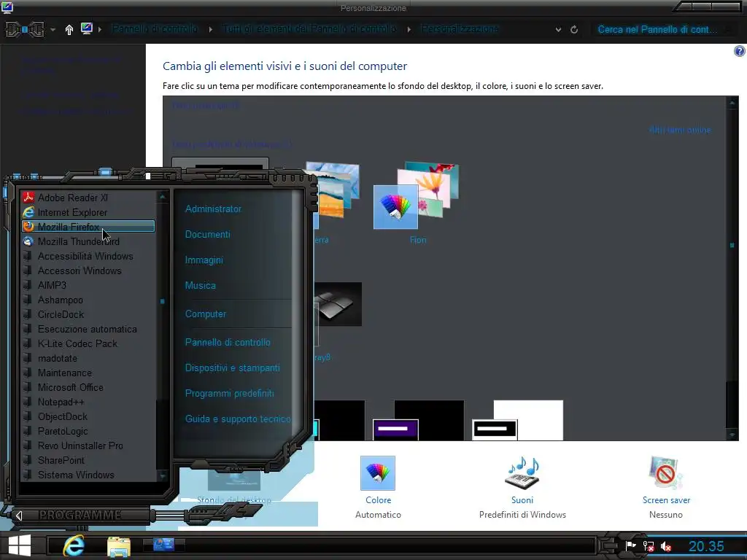Select the purple high contrast theme

(x=418, y=420)
